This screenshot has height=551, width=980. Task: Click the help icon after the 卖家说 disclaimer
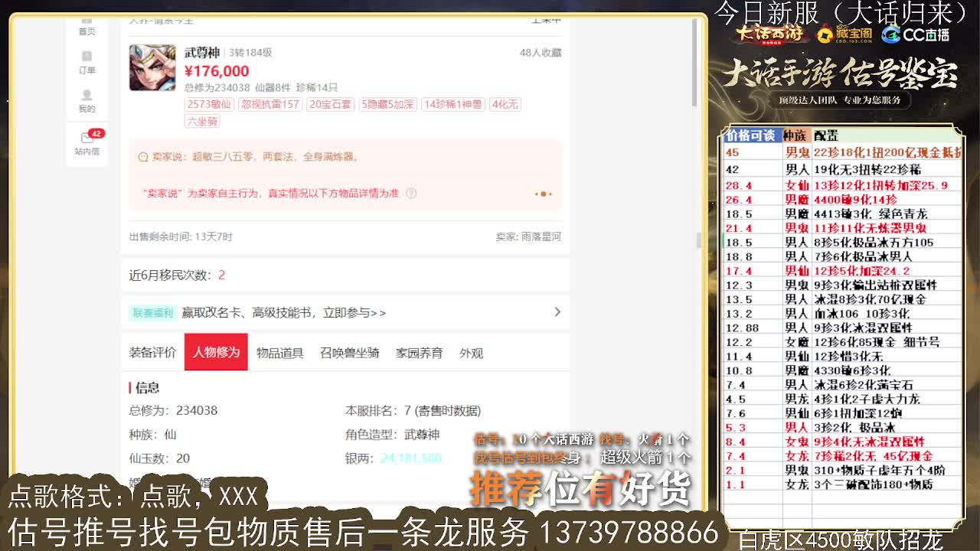[x=411, y=194]
